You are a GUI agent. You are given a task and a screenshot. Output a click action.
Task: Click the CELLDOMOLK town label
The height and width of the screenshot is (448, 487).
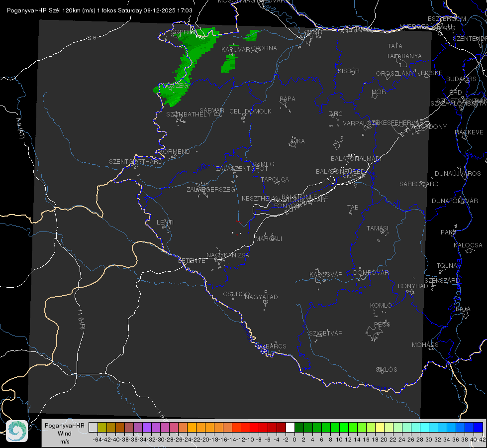click(x=250, y=112)
